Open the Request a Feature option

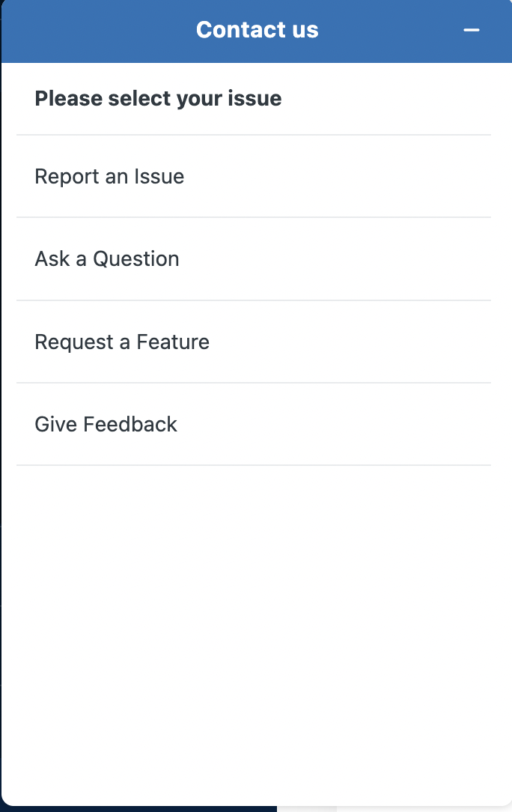tap(254, 342)
